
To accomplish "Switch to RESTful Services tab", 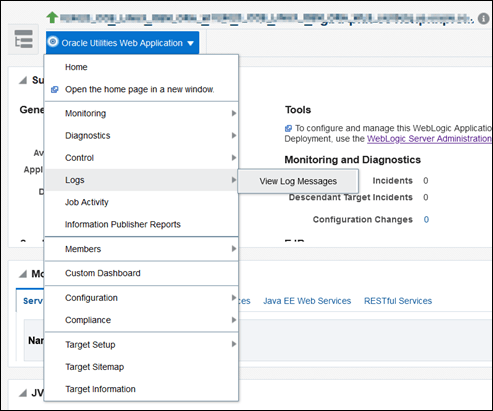I will click(x=398, y=301).
